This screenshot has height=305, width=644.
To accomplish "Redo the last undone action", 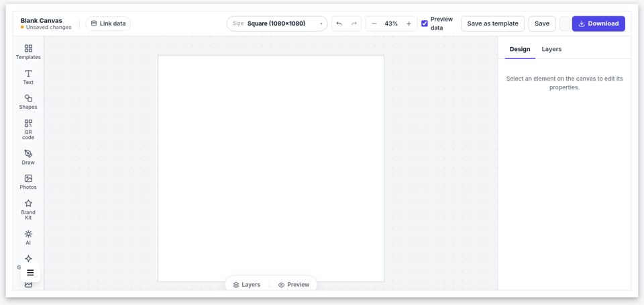I will point(354,24).
